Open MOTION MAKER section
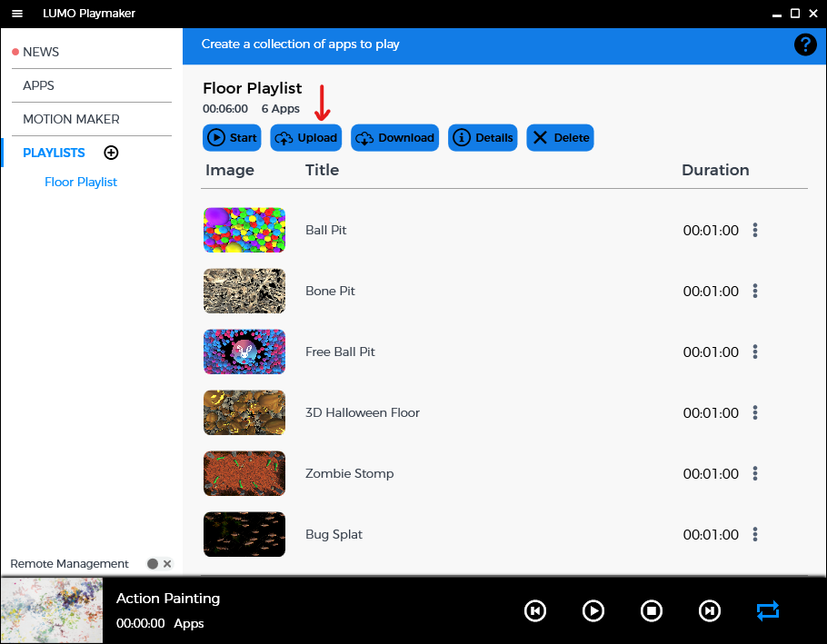The width and height of the screenshot is (827, 644). point(71,119)
